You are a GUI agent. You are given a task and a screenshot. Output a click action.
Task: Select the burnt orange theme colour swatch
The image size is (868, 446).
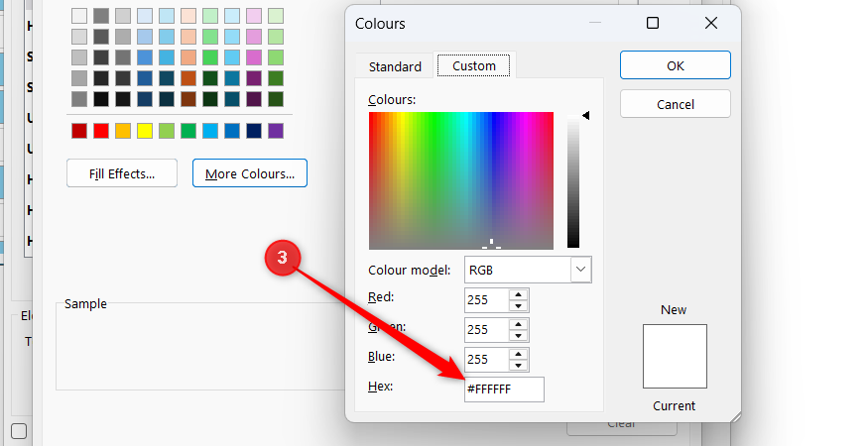point(188,78)
